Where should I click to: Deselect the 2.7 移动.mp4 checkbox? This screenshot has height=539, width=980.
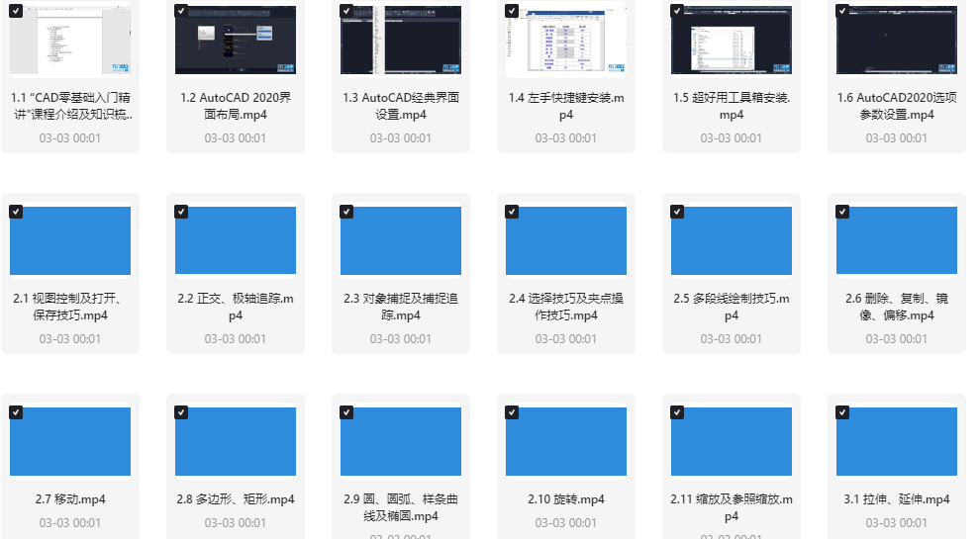point(16,412)
